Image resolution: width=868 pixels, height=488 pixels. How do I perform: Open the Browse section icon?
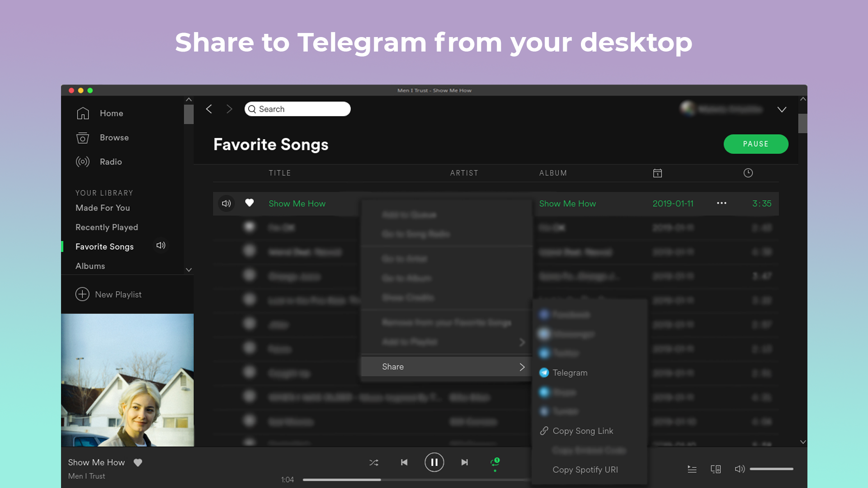click(83, 138)
